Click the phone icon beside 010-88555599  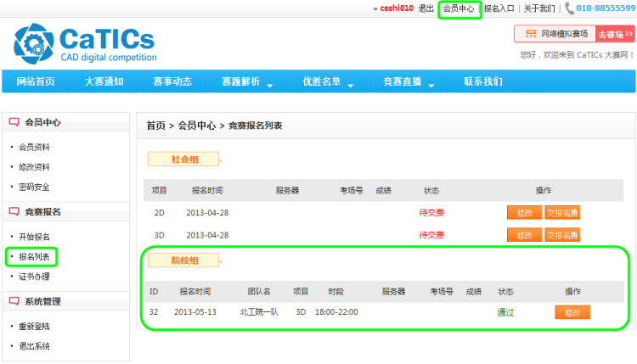click(569, 8)
